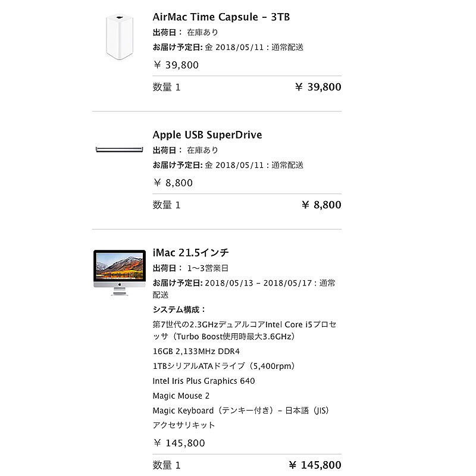Click the bold ¥ 39,800 subtotal
This screenshot has width=476, height=476.
pyautogui.click(x=318, y=87)
